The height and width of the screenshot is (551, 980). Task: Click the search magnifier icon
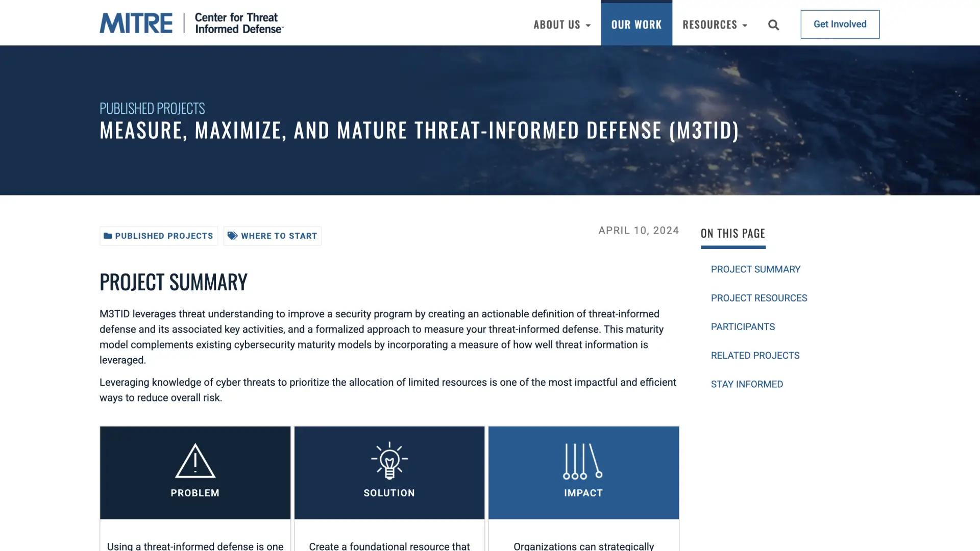tap(773, 25)
